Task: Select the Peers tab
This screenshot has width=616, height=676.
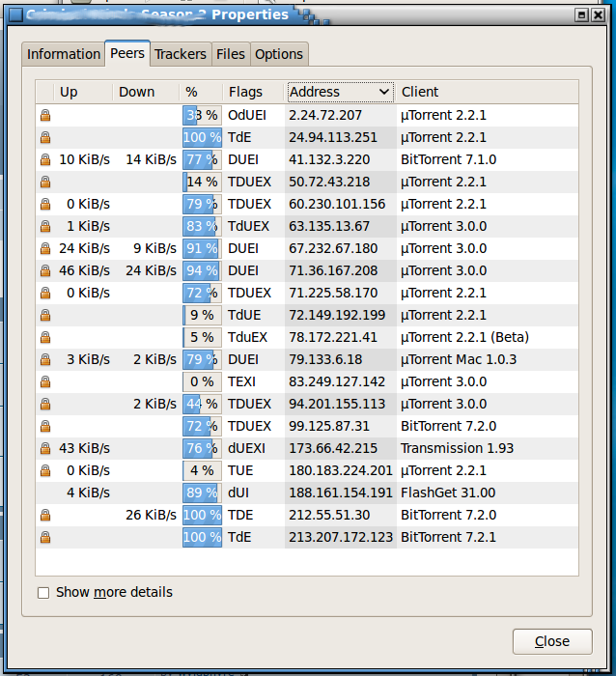Action: pos(127,53)
